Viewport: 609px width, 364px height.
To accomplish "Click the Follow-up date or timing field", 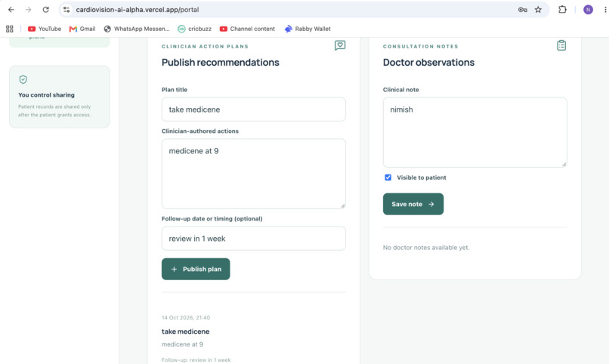I will (254, 239).
